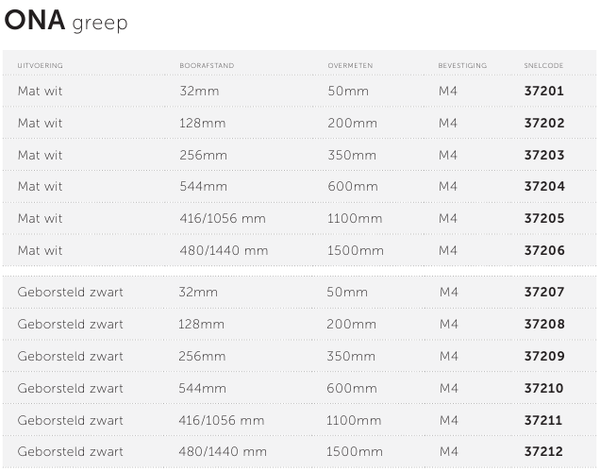Screen dimensions: 600x471
Task: Select snelcode 37206
Action: 544,251
